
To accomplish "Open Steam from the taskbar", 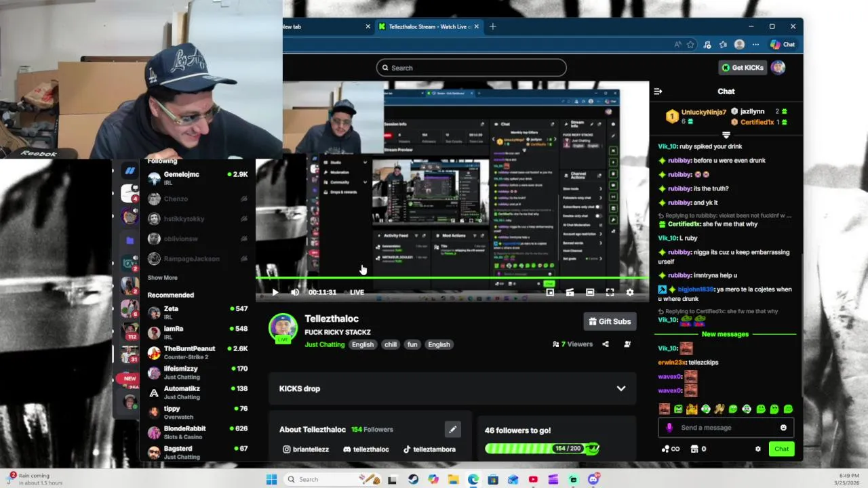I will click(412, 479).
